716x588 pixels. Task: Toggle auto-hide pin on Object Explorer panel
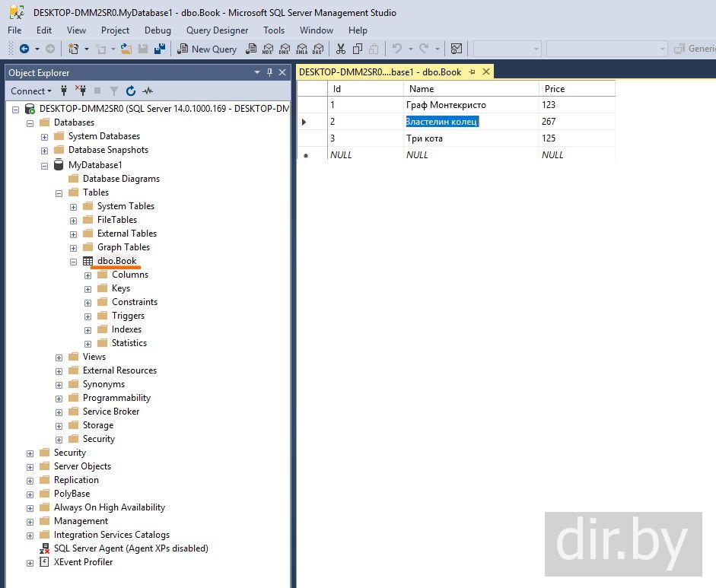coord(269,72)
